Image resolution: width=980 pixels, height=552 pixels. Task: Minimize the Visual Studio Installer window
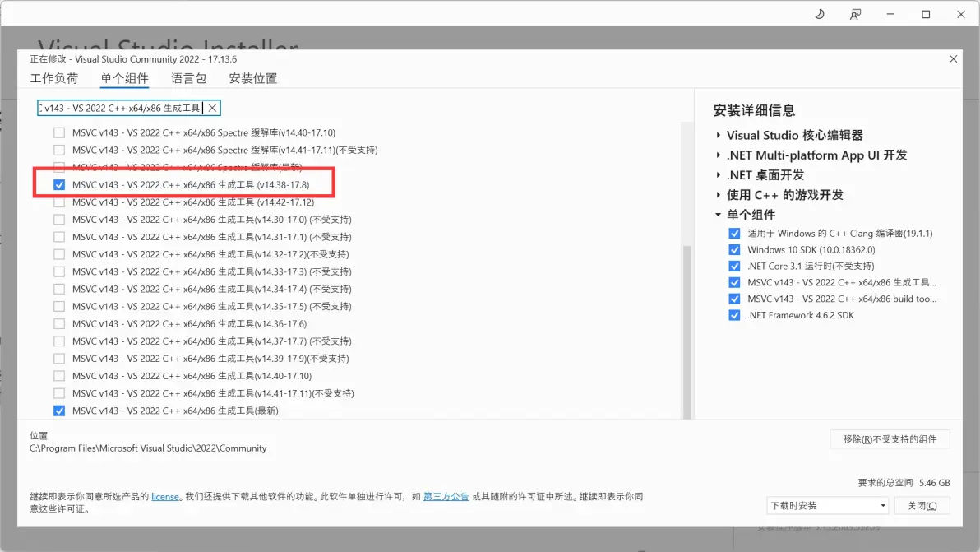(890, 14)
